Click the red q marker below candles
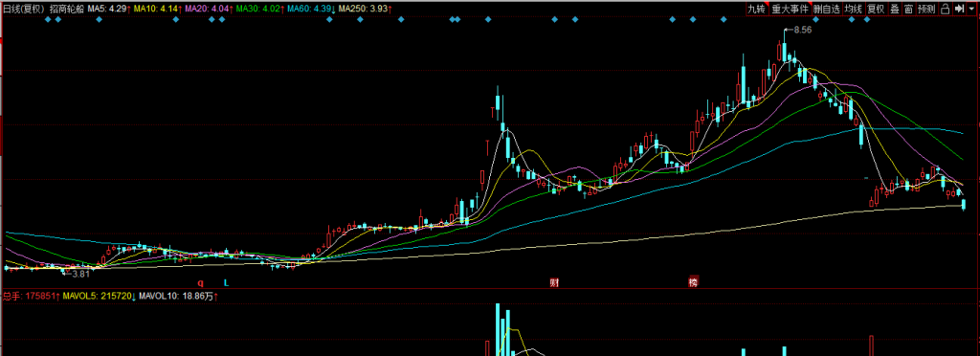The width and height of the screenshot is (980, 356). click(x=201, y=283)
